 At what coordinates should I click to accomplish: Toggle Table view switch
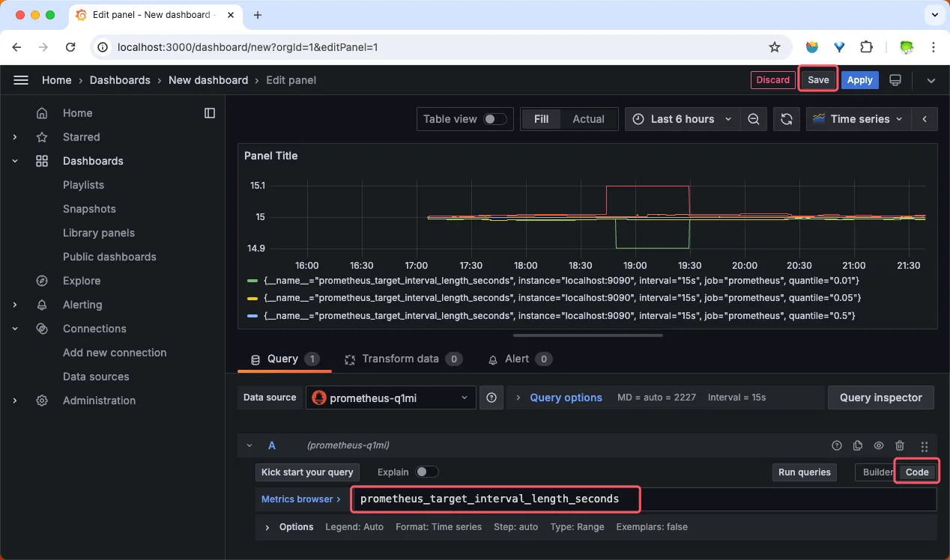point(495,118)
